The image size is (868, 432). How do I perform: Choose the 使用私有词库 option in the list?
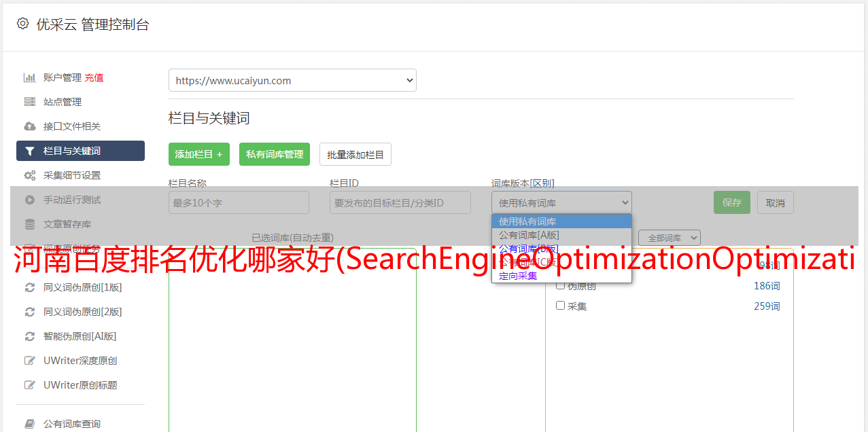561,221
